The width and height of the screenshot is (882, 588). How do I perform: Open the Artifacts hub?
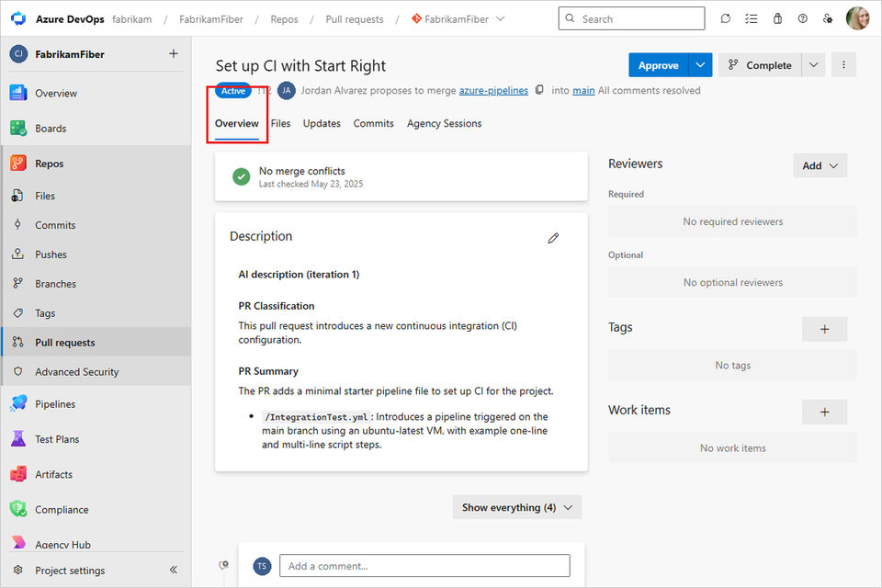point(53,474)
